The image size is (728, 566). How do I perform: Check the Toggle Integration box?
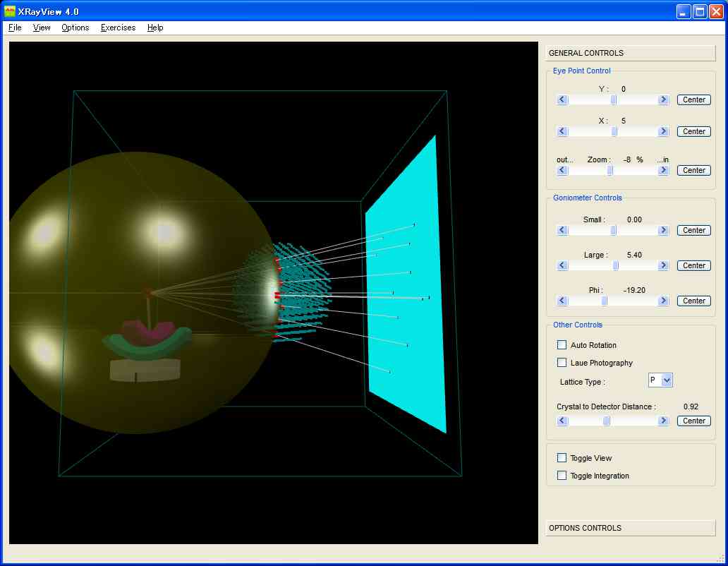tap(562, 476)
